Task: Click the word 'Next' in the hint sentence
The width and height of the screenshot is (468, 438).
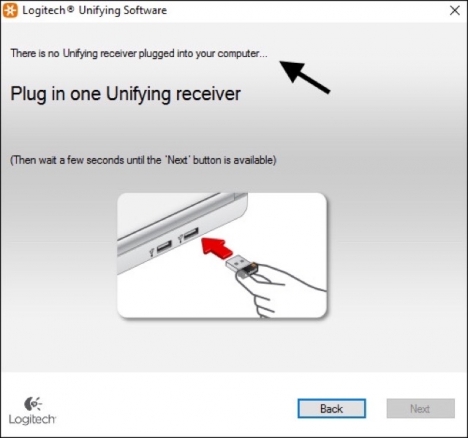Action: coord(177,160)
